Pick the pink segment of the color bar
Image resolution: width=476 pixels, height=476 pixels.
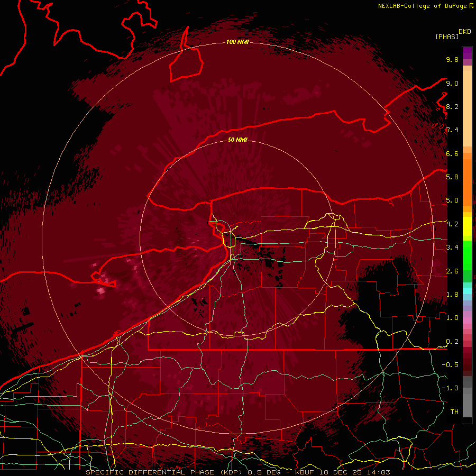[x=467, y=321]
